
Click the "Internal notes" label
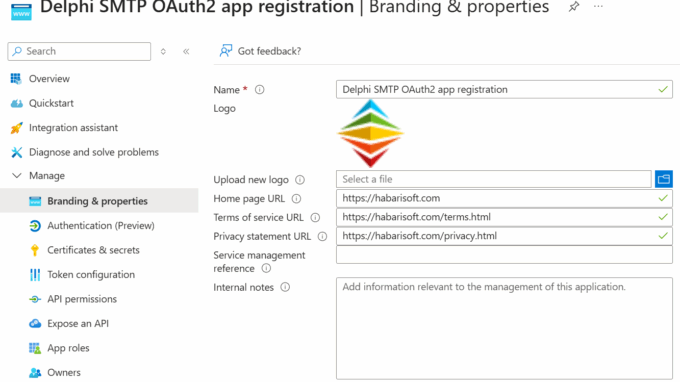pos(243,287)
